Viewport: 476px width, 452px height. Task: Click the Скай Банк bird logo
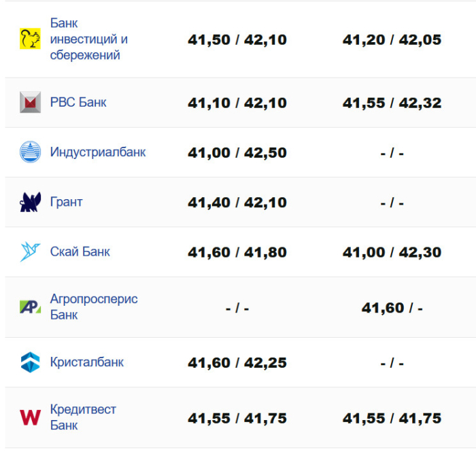pyautogui.click(x=31, y=251)
